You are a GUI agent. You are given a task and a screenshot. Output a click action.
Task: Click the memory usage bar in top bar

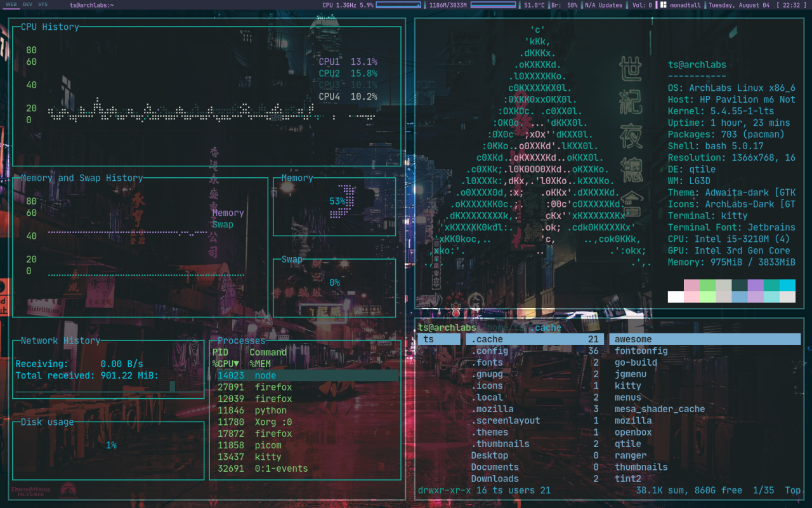click(493, 5)
